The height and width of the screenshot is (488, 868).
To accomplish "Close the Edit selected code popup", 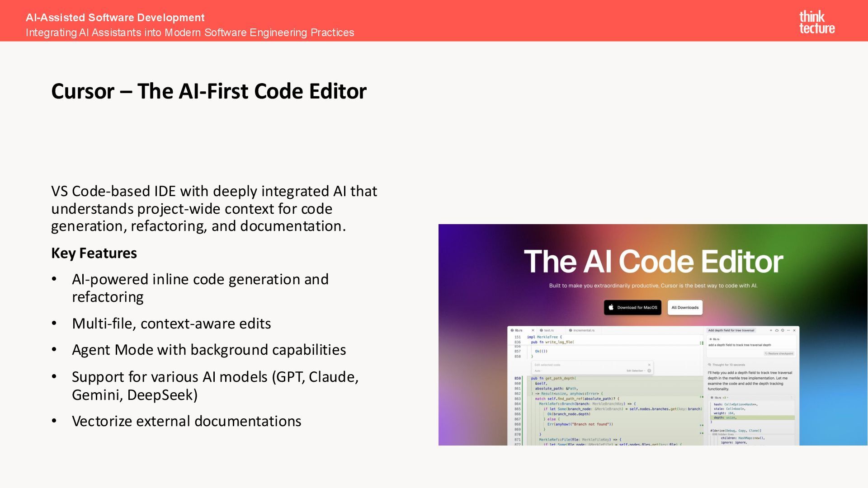I will coord(649,365).
